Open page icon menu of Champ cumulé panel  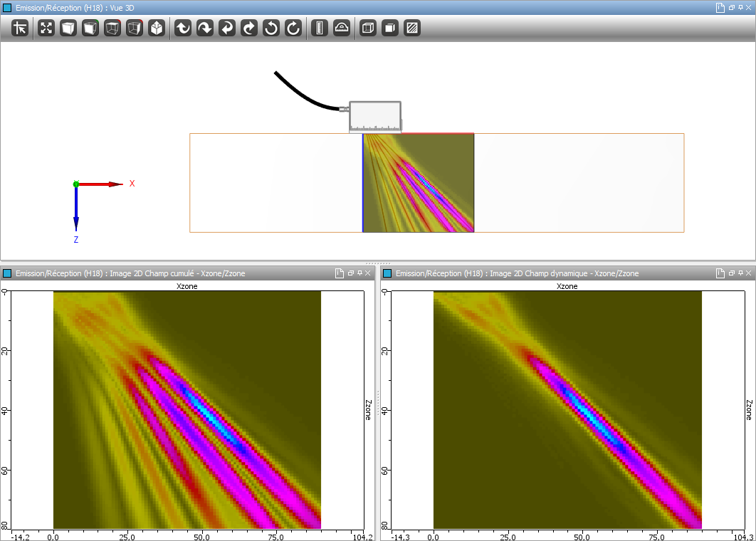click(x=340, y=273)
